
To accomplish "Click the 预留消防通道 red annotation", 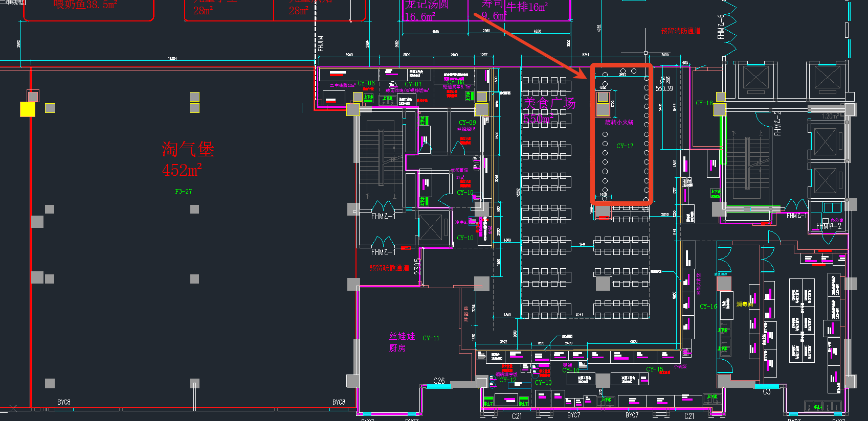I will click(680, 31).
